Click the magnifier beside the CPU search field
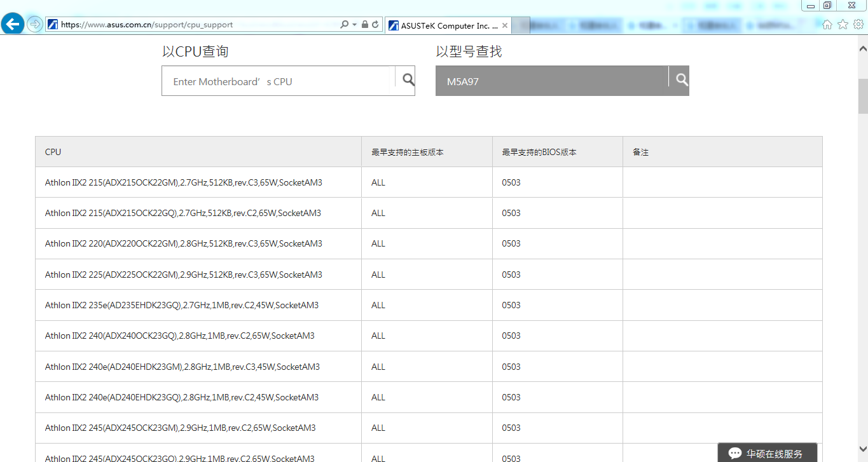Screen dimensions: 868x462 coord(408,79)
